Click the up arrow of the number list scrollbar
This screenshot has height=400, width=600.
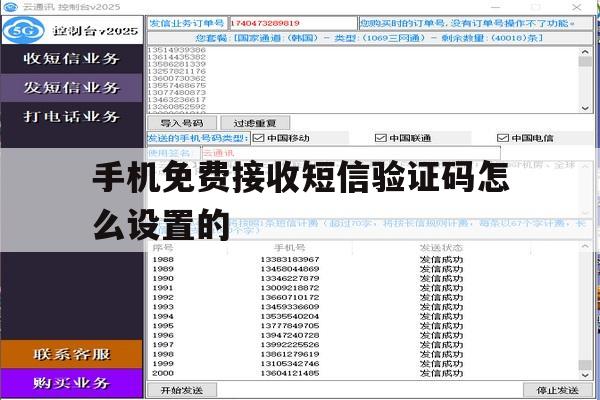click(585, 52)
